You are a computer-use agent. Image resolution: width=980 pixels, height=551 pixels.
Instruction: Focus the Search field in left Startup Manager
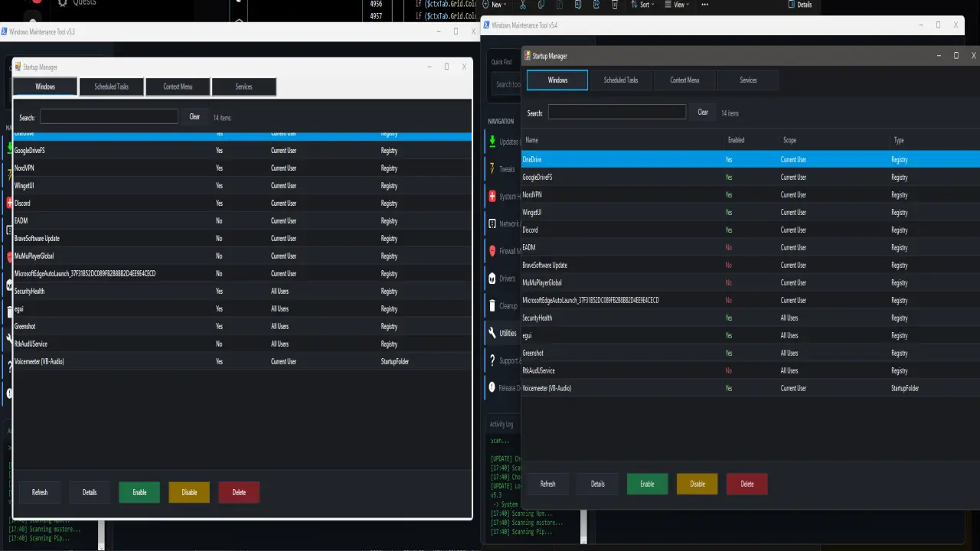[109, 117]
